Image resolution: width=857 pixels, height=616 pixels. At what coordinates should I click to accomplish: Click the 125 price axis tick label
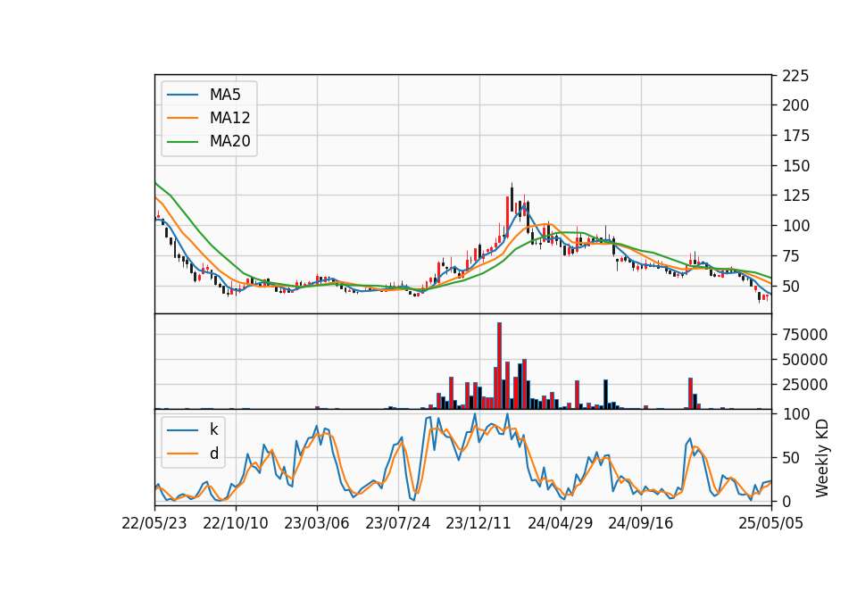pyautogui.click(x=795, y=196)
